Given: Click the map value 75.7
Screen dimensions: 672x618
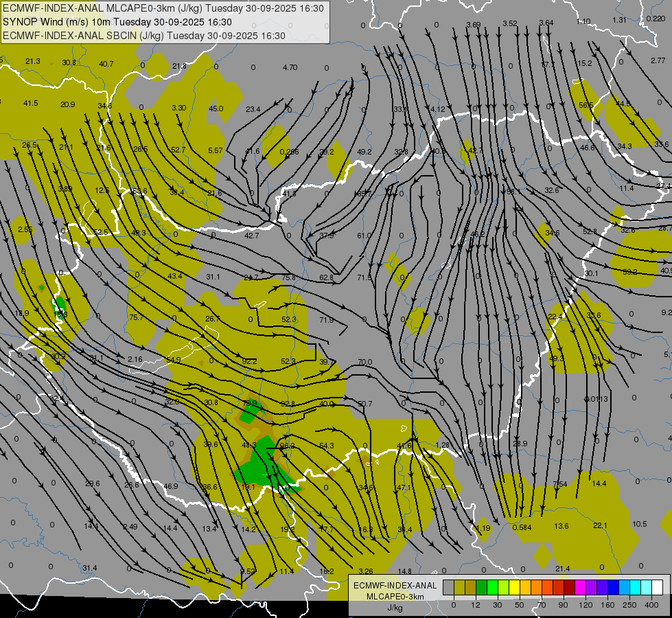Looking at the screenshot, I should click(x=136, y=317).
